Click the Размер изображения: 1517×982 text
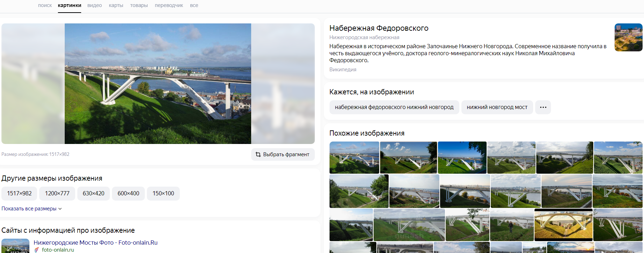Screen dimensions: 644x253 (x=35, y=154)
